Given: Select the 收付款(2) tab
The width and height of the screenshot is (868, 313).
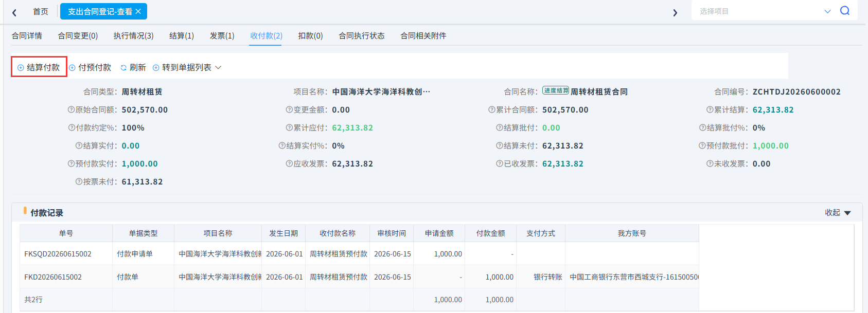Looking at the screenshot, I should 266,35.
